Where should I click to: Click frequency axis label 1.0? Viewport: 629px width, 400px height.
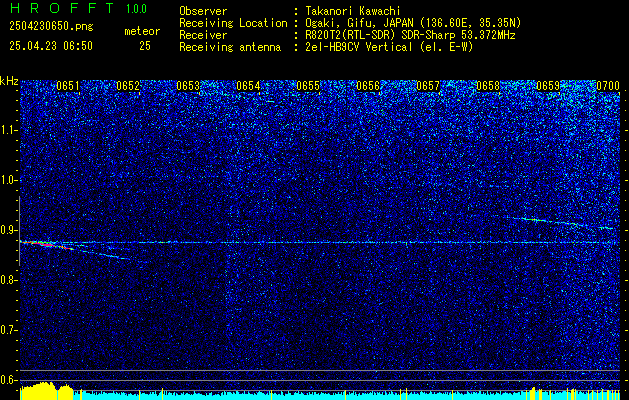pos(9,181)
